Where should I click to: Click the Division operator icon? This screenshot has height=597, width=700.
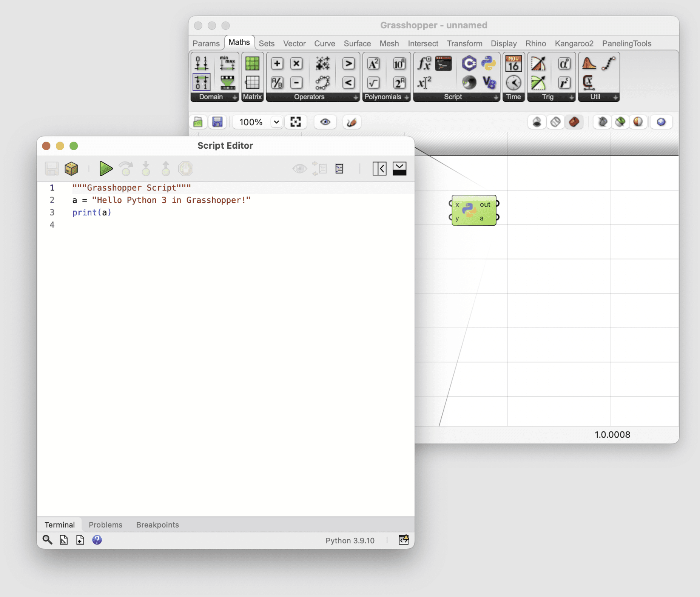[277, 82]
